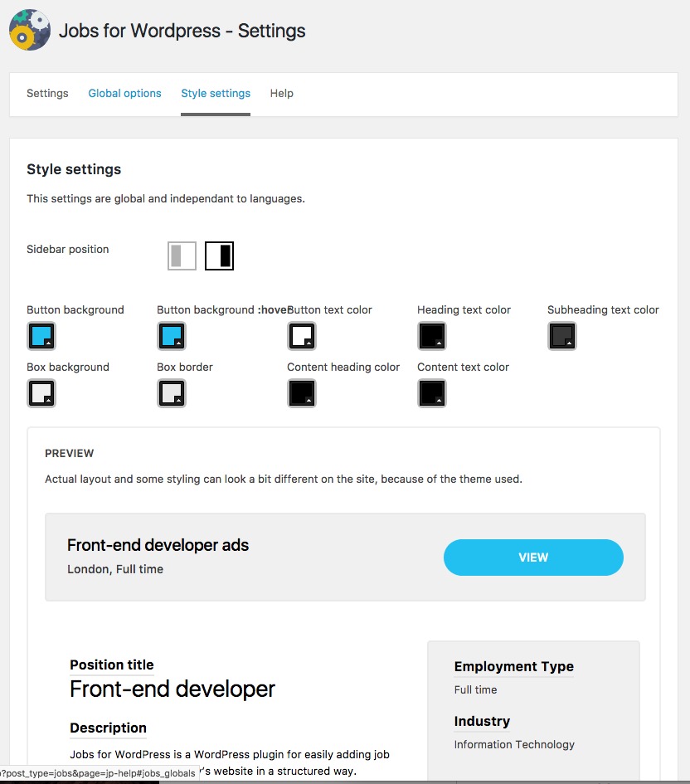This screenshot has width=690, height=784.
Task: Click the 'Industry' sidebar heading
Action: (482, 722)
